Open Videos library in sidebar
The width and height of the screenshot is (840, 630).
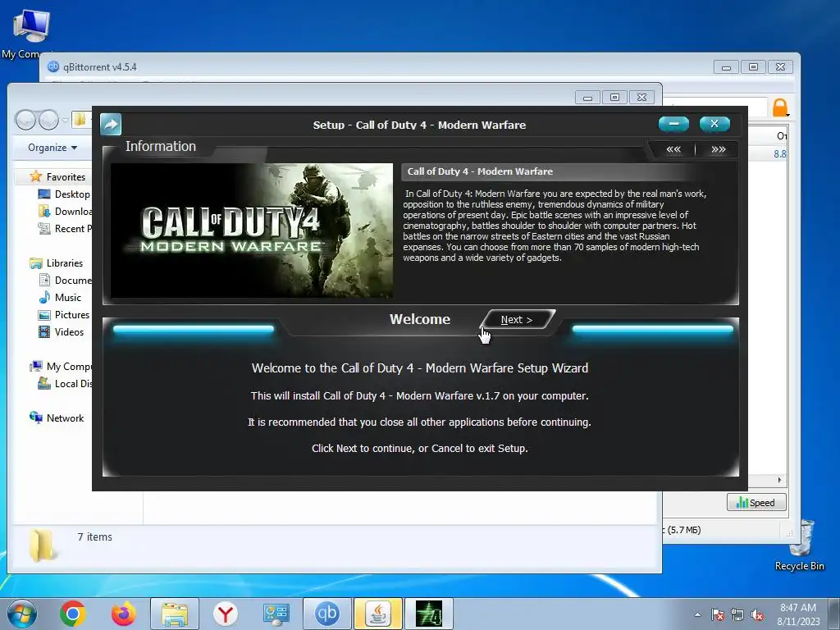click(x=61, y=332)
